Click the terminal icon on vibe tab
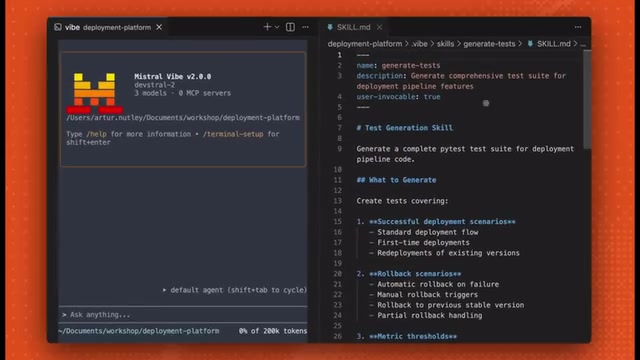Screen dimensions: 640x360 [58, 27]
